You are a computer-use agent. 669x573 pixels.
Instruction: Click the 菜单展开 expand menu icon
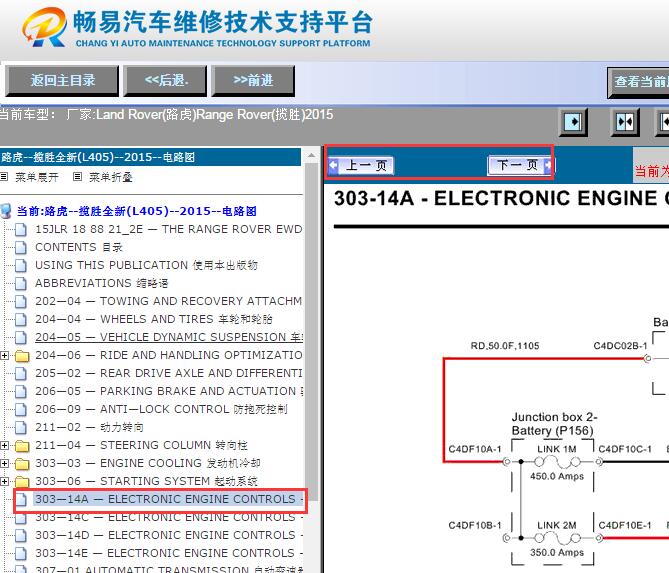[x=4, y=177]
